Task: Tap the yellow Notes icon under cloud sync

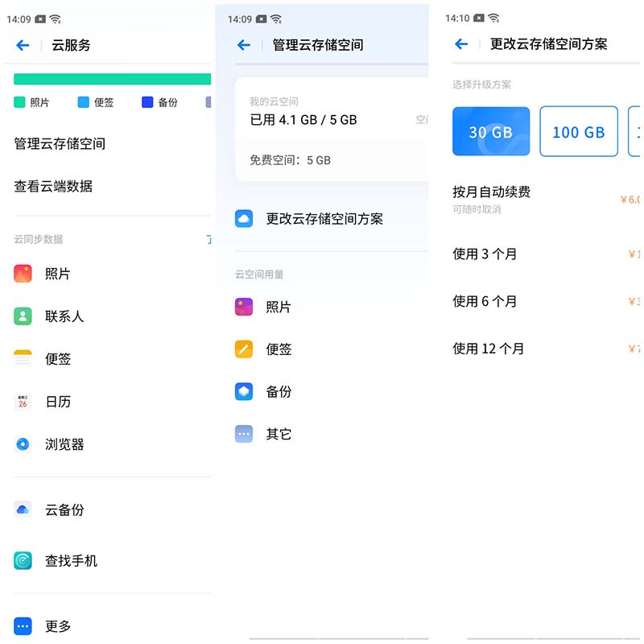Action: [23, 359]
